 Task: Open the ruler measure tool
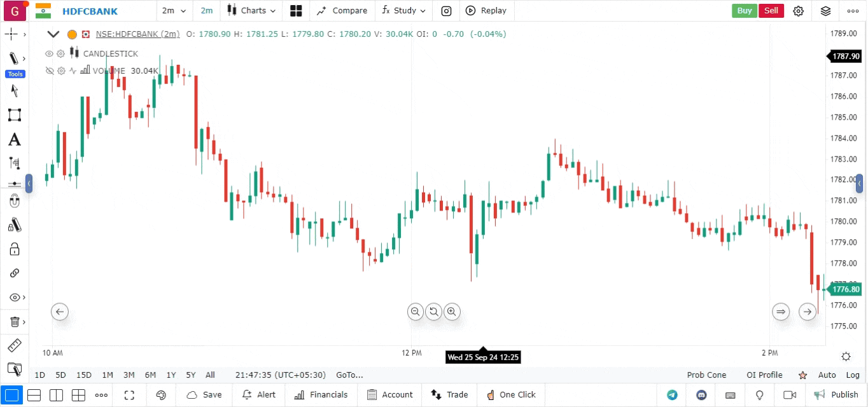[14, 346]
